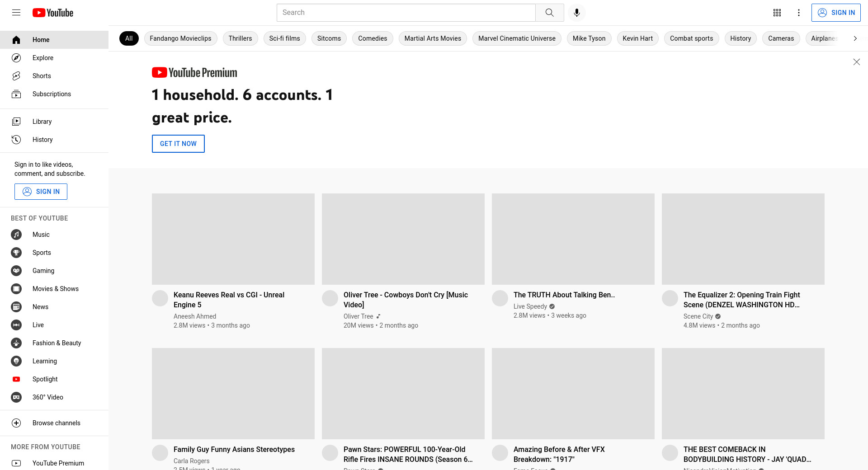Go to Aneesh Ahmed channel name

(195, 316)
